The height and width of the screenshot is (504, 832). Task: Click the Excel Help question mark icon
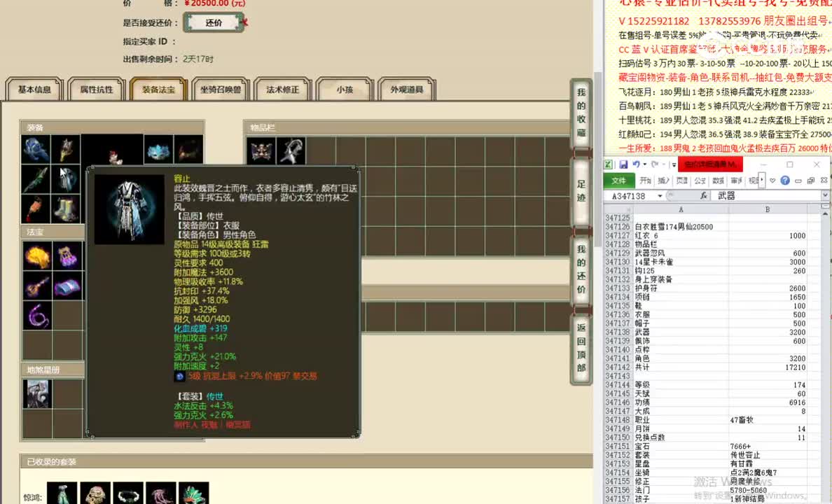point(785,181)
